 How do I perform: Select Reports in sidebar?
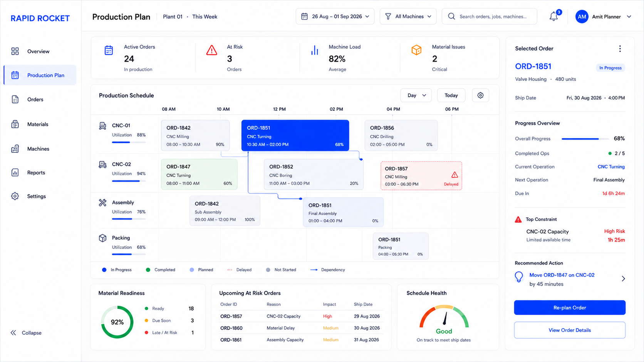36,172
